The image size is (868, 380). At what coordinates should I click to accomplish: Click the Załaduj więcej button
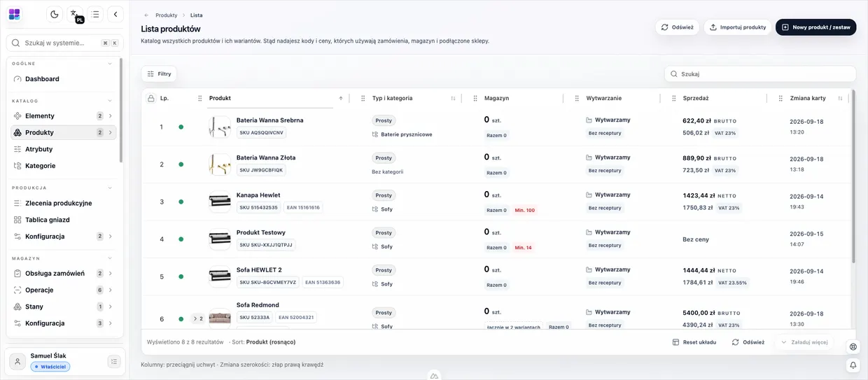tap(804, 342)
